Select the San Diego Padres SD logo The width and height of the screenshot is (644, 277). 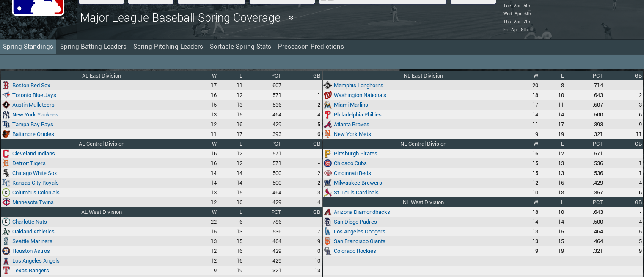point(328,222)
